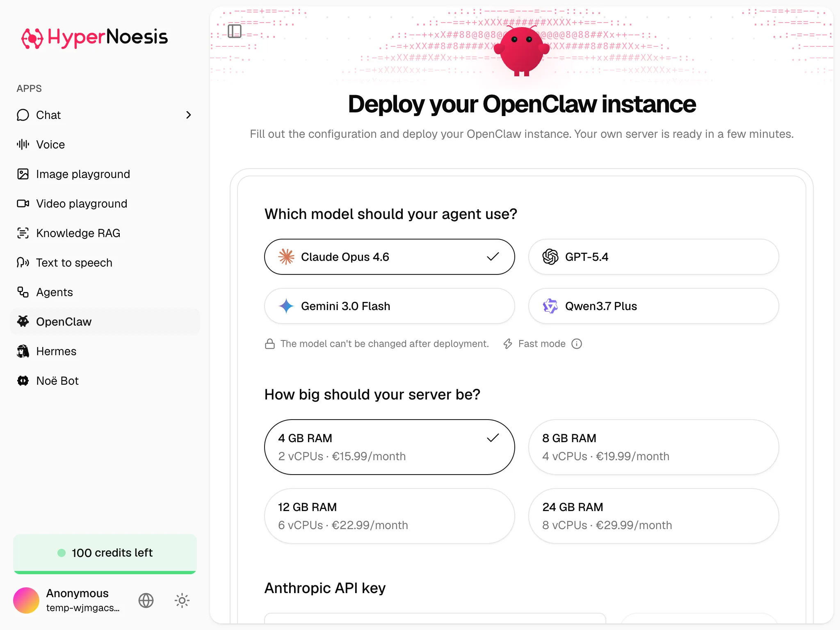This screenshot has width=840, height=630.
Task: Click the Fast mode lightning icon
Action: pos(508,344)
